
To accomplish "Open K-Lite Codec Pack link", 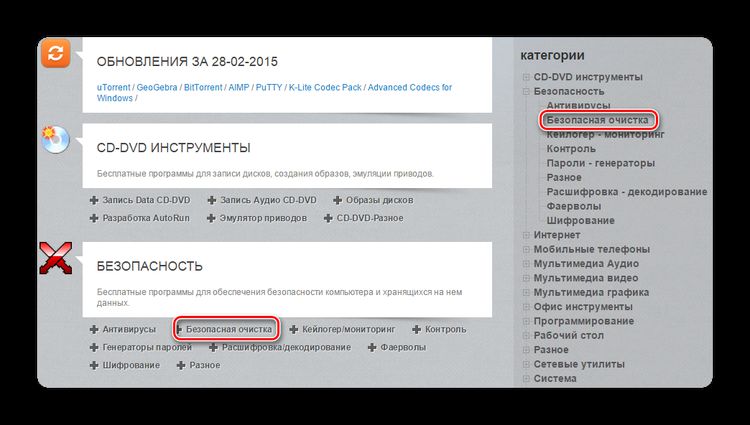I will pyautogui.click(x=325, y=87).
